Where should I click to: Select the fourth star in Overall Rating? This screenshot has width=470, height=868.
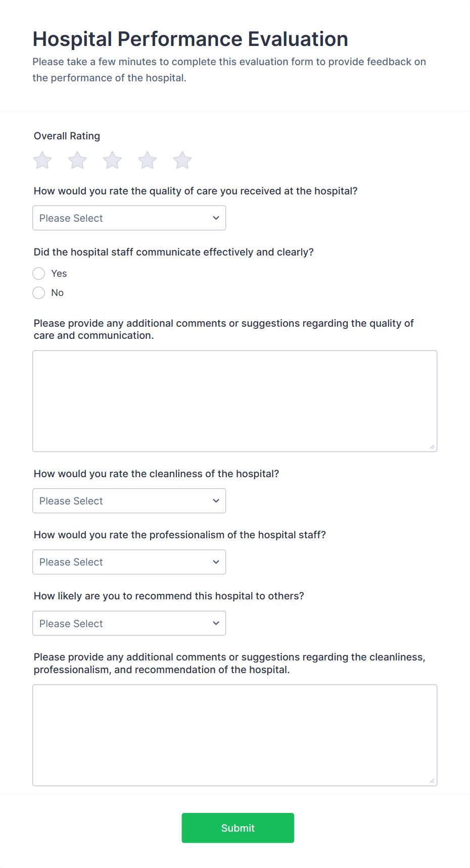(x=147, y=160)
